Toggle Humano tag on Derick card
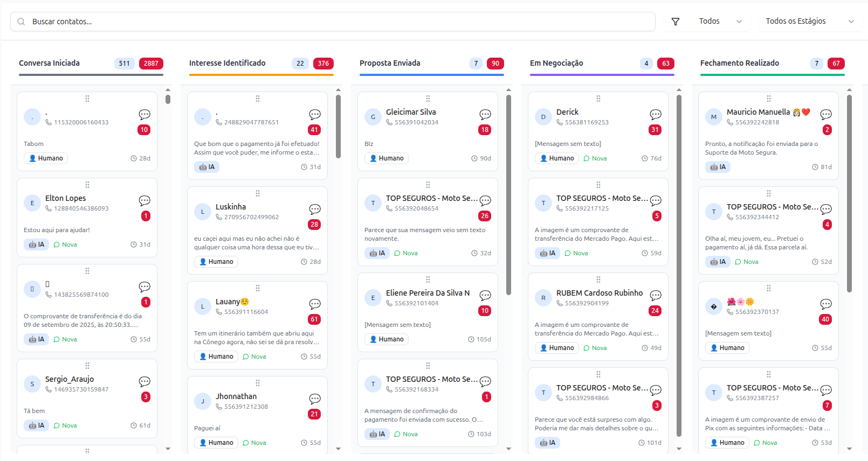 (557, 158)
